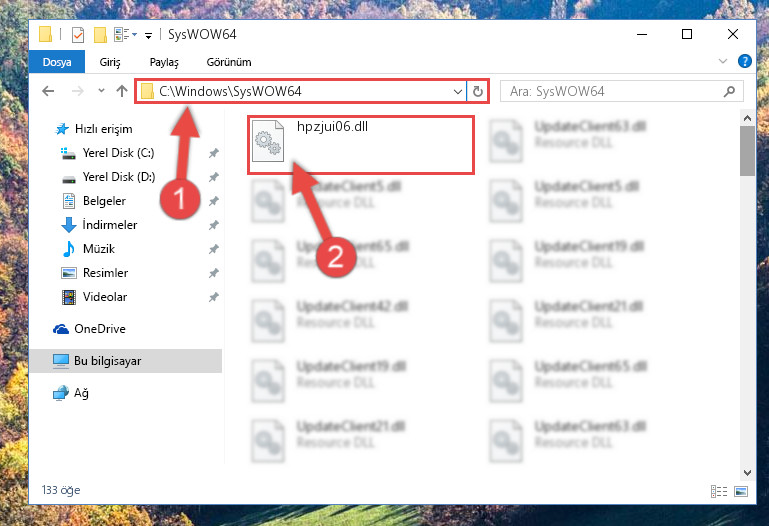
Task: Refresh the SysWOW64 folder
Action: 477,92
